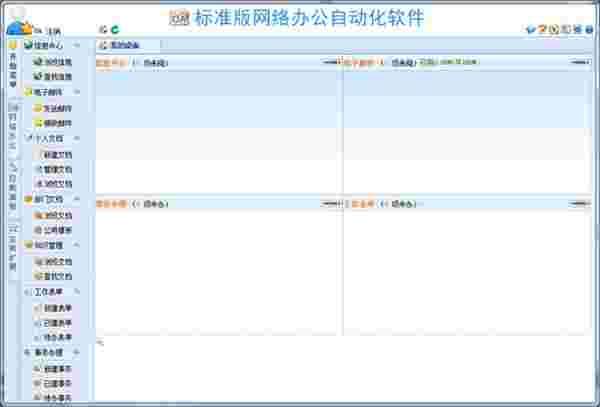Click the user avatar icon at top-left

(x=18, y=24)
